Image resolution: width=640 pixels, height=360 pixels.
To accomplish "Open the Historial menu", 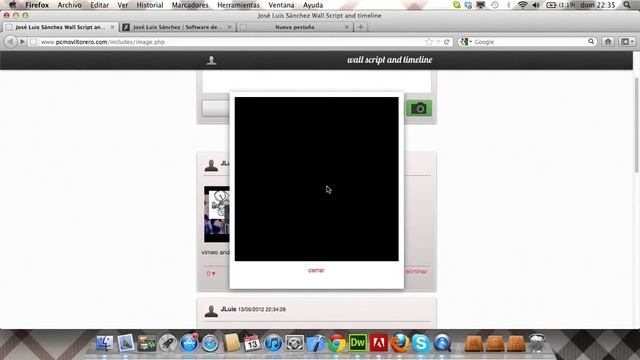I will [x=150, y=5].
